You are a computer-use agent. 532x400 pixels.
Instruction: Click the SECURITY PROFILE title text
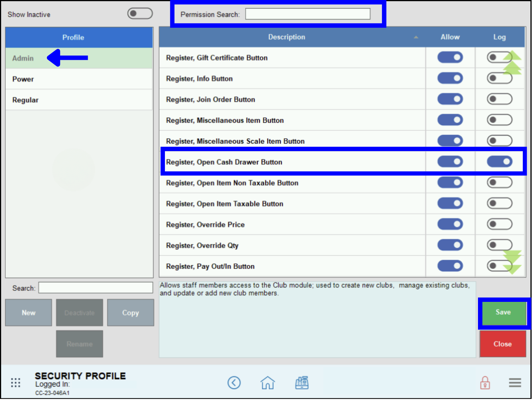pyautogui.click(x=80, y=376)
